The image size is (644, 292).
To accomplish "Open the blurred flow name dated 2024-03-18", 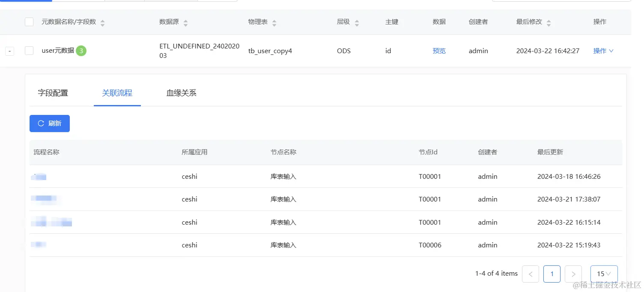I will 39,176.
